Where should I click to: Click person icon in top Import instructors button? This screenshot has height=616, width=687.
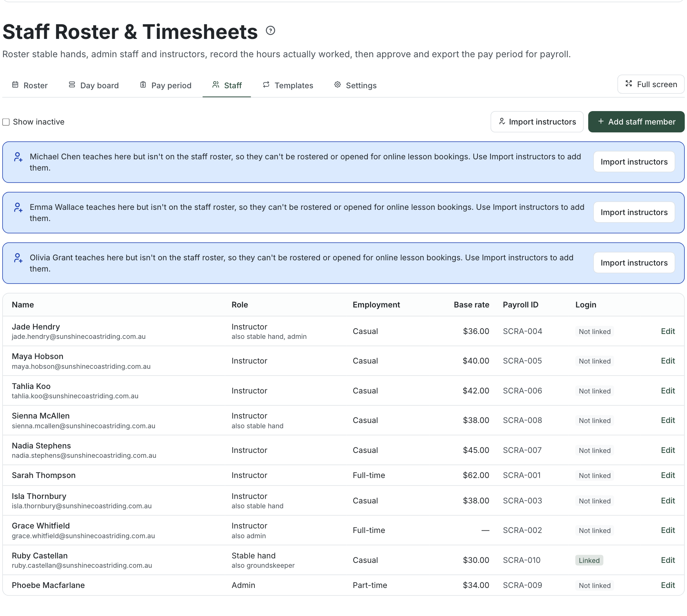pos(502,122)
